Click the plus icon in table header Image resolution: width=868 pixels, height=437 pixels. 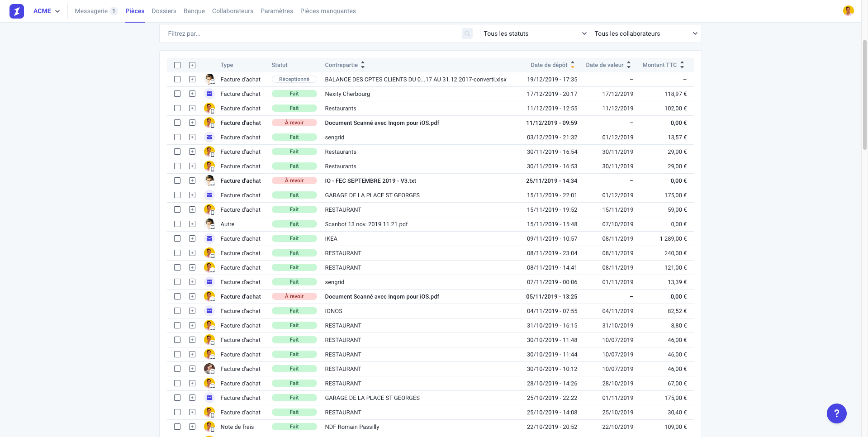(192, 65)
